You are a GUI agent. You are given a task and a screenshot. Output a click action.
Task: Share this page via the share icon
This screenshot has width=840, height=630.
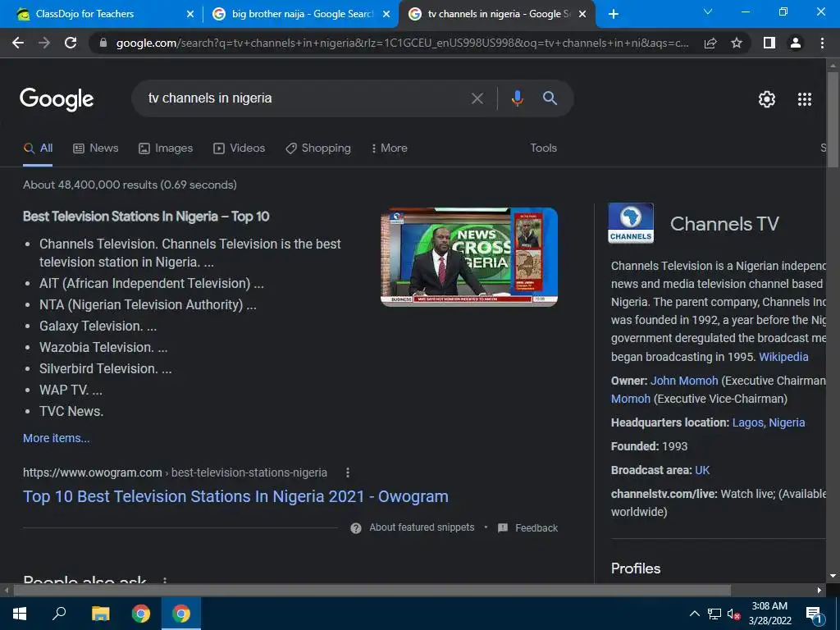click(710, 43)
